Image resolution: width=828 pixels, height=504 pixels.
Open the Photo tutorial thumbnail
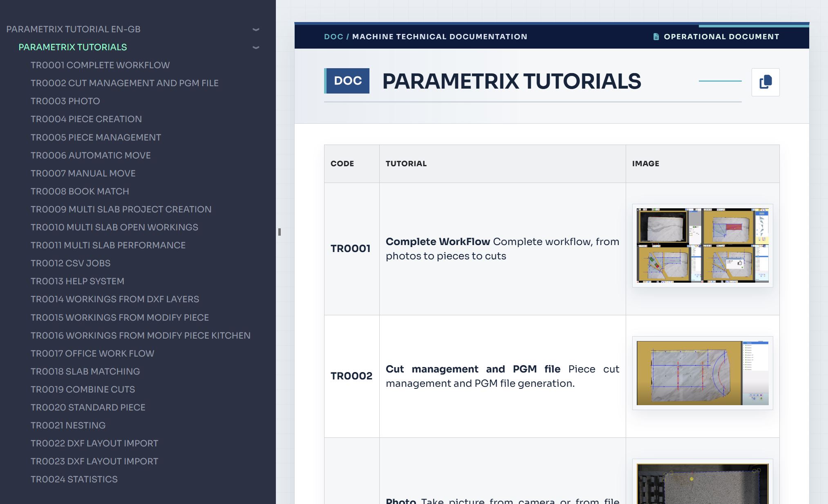coord(703,483)
